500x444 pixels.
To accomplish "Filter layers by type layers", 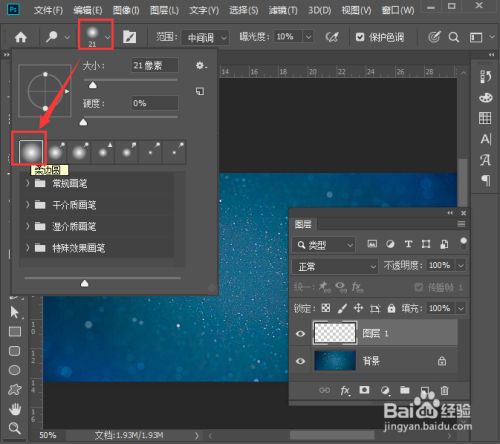I will click(408, 244).
